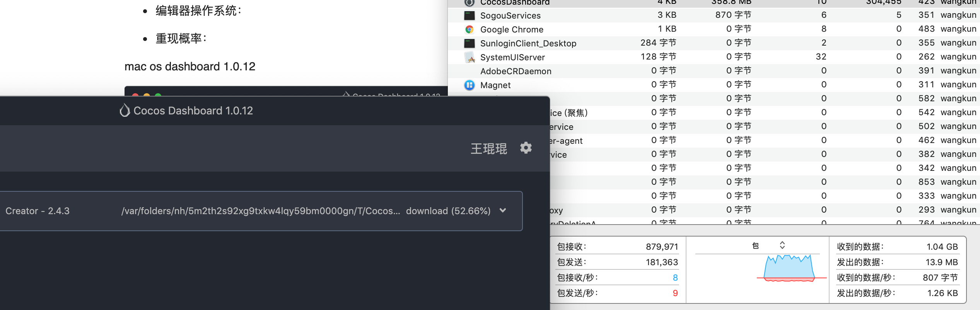Viewport: 980px width, 310px height.
Task: Select the Creator - 2.4.3 entry
Action: coord(38,211)
